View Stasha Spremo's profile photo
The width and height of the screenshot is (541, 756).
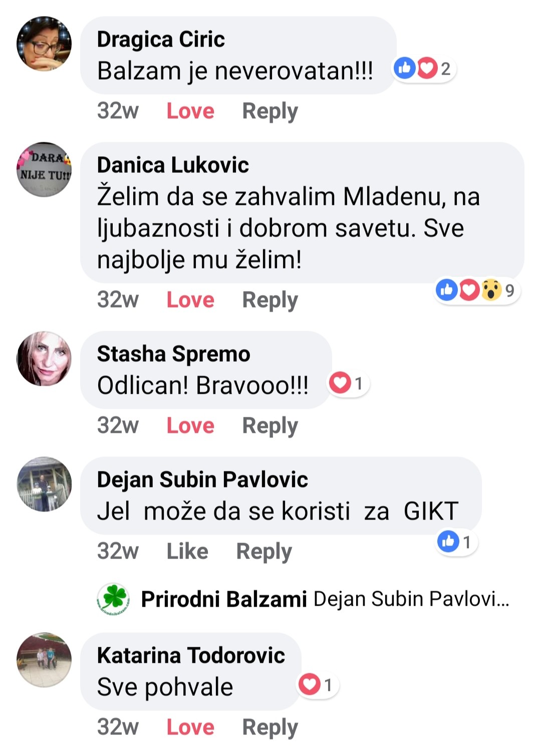point(44,358)
